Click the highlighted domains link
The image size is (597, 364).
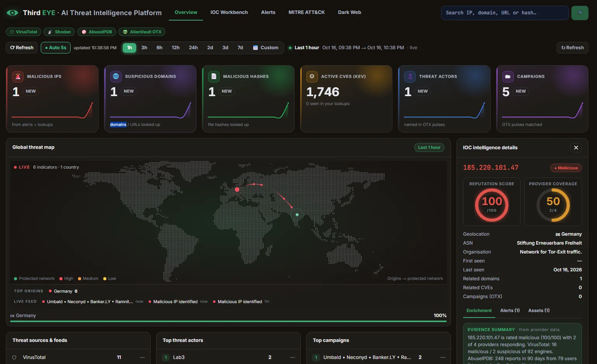pyautogui.click(x=118, y=124)
